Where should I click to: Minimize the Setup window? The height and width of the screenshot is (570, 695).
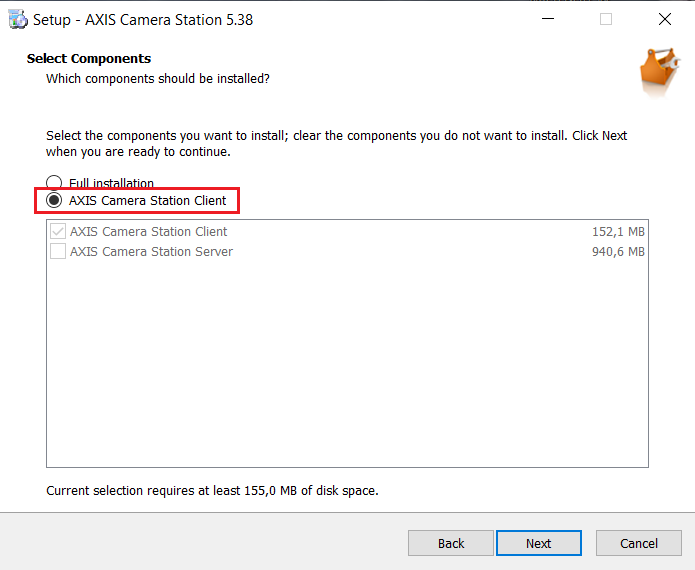[x=548, y=19]
